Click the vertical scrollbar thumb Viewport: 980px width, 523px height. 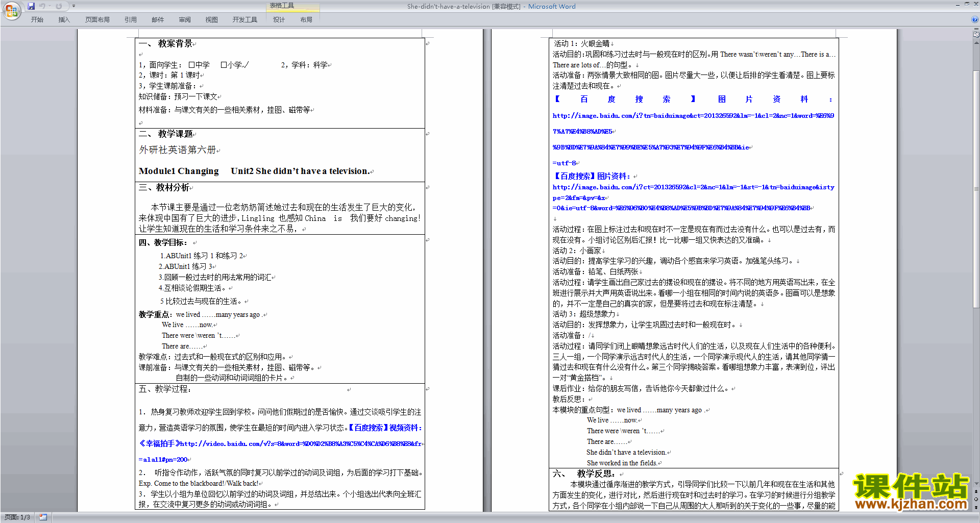(x=976, y=189)
